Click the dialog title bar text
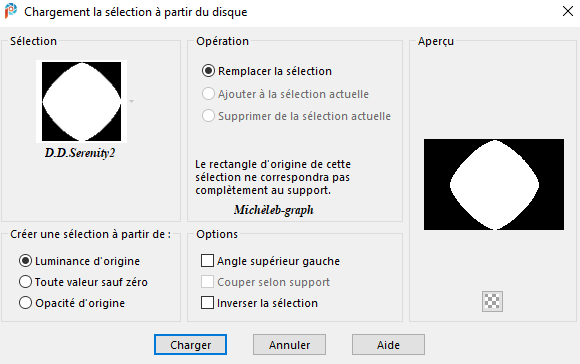 coord(136,12)
